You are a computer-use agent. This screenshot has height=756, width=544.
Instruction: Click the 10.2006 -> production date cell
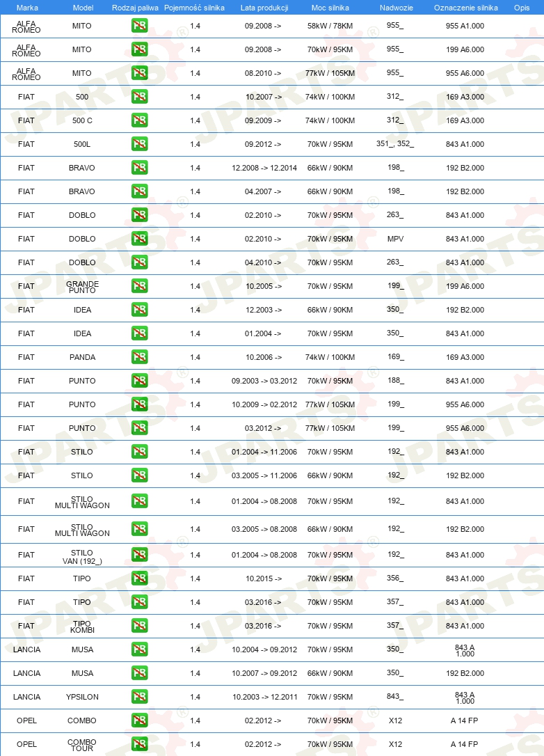tap(264, 357)
